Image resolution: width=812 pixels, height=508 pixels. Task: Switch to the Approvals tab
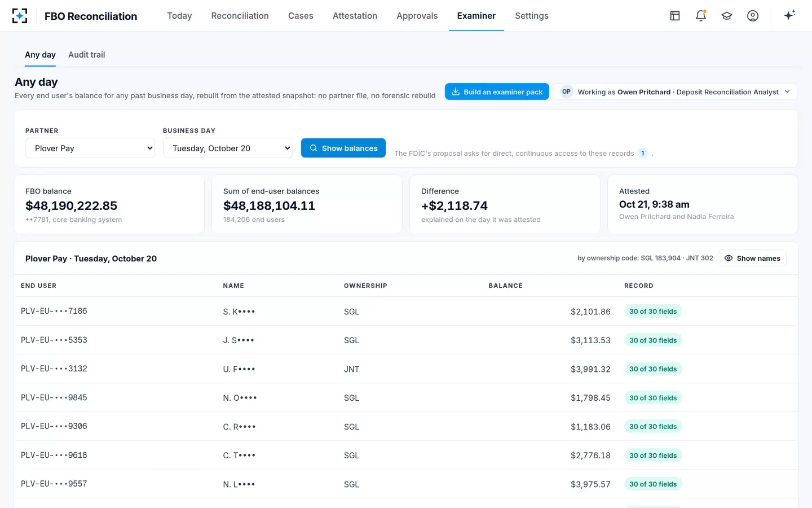tap(417, 16)
